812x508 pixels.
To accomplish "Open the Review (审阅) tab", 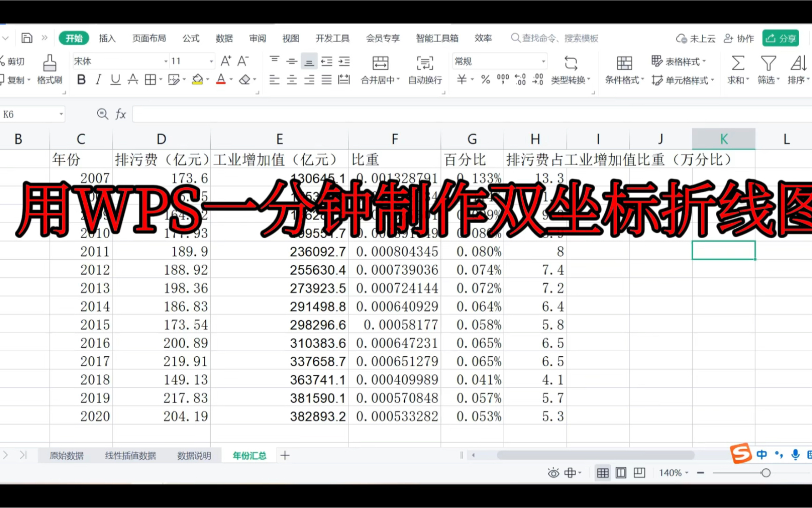I will tap(257, 38).
